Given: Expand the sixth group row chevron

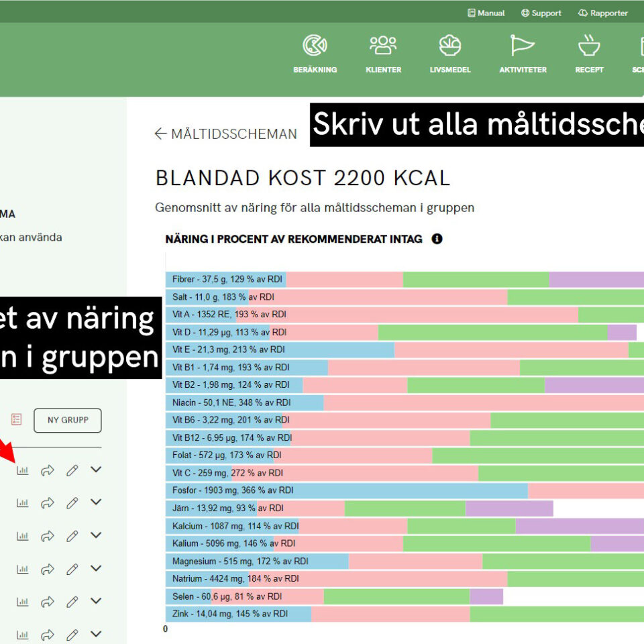Looking at the screenshot, I should (96, 633).
